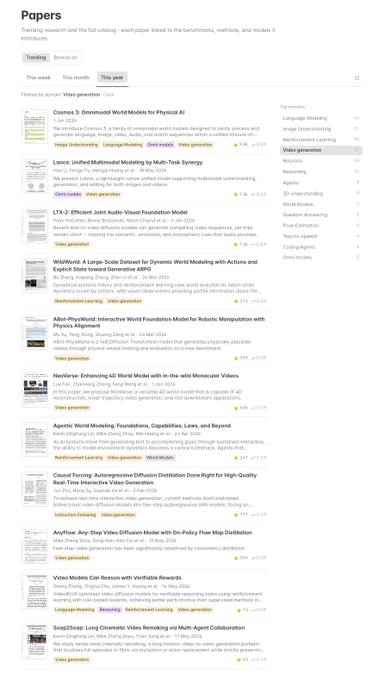
Task: Click the star count on the Agentic World Modeling paper
Action: pyautogui.click(x=241, y=458)
